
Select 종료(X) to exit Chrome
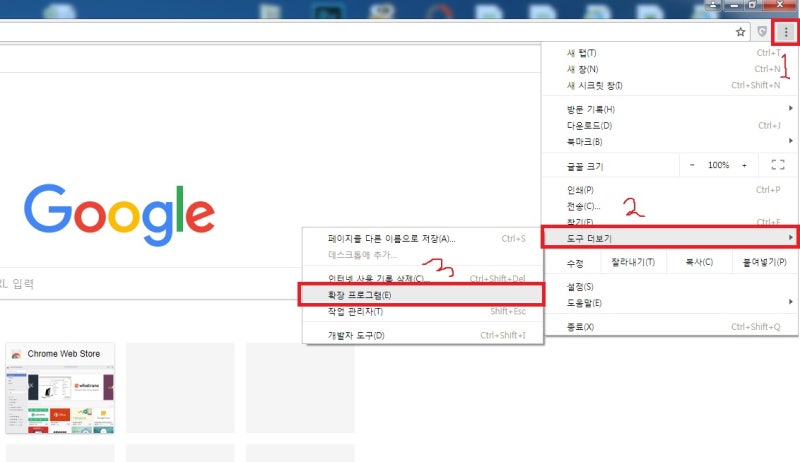coord(670,327)
